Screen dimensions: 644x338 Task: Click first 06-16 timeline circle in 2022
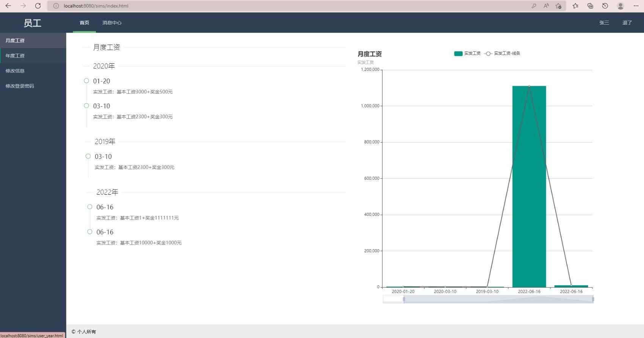(x=90, y=207)
